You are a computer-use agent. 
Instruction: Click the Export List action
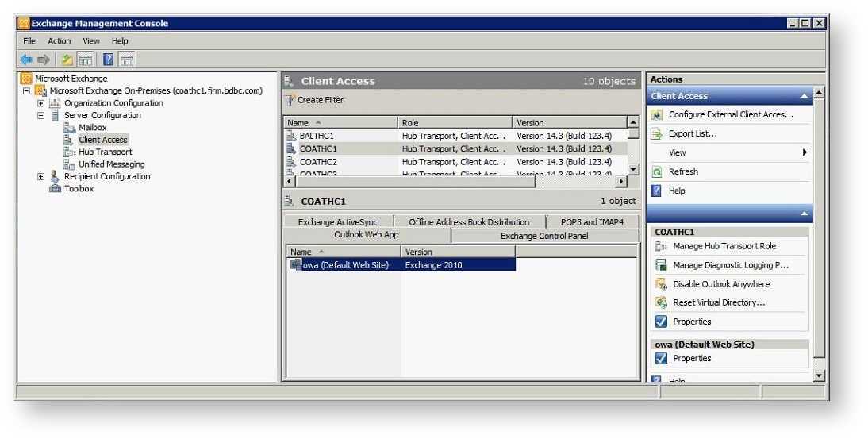693,133
